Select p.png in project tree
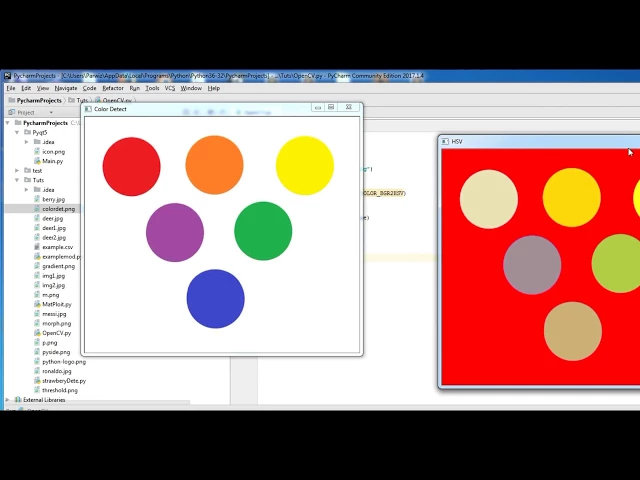The width and height of the screenshot is (640, 480). [50, 343]
